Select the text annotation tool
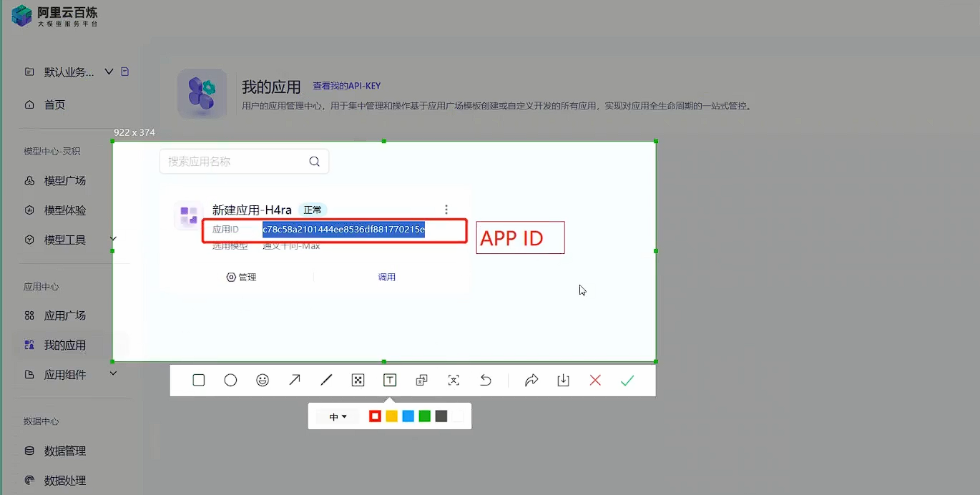The image size is (980, 495). tap(390, 381)
